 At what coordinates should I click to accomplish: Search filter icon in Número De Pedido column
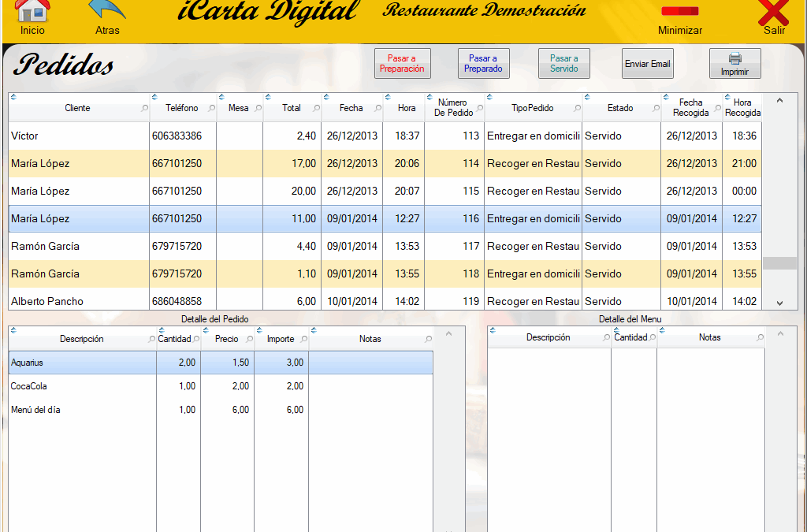480,108
